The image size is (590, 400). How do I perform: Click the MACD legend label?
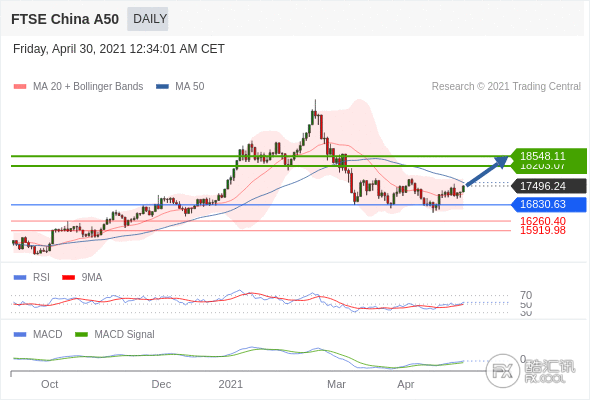pyautogui.click(x=48, y=335)
